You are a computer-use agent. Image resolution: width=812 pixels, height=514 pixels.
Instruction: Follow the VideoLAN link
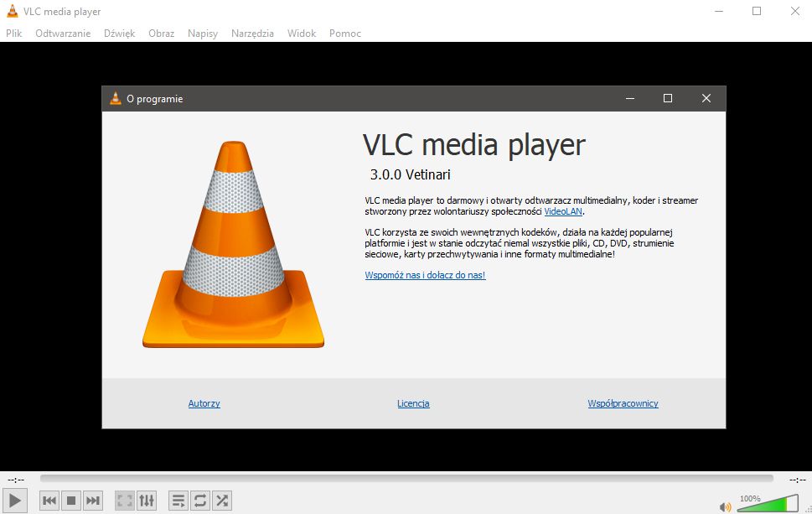pos(563,211)
